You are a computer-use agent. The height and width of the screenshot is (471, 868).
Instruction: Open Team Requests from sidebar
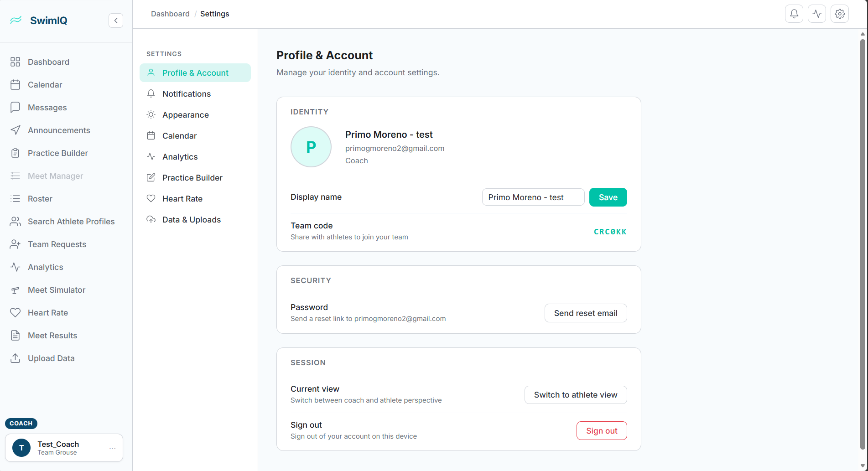point(57,244)
